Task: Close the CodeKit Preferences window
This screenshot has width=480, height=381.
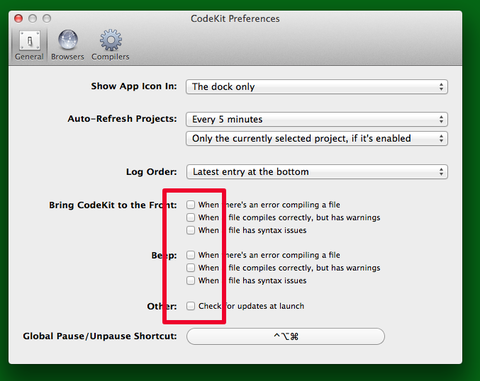Action: pos(18,18)
